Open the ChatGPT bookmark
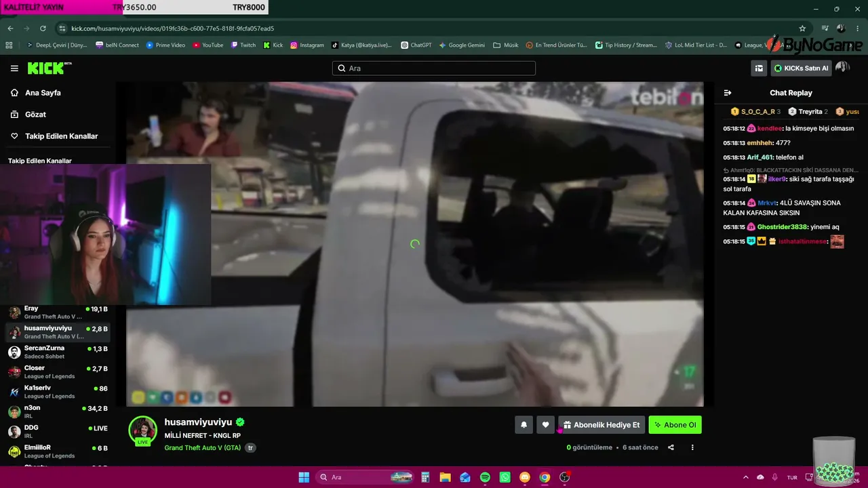Image resolution: width=868 pixels, height=488 pixels. pos(416,45)
